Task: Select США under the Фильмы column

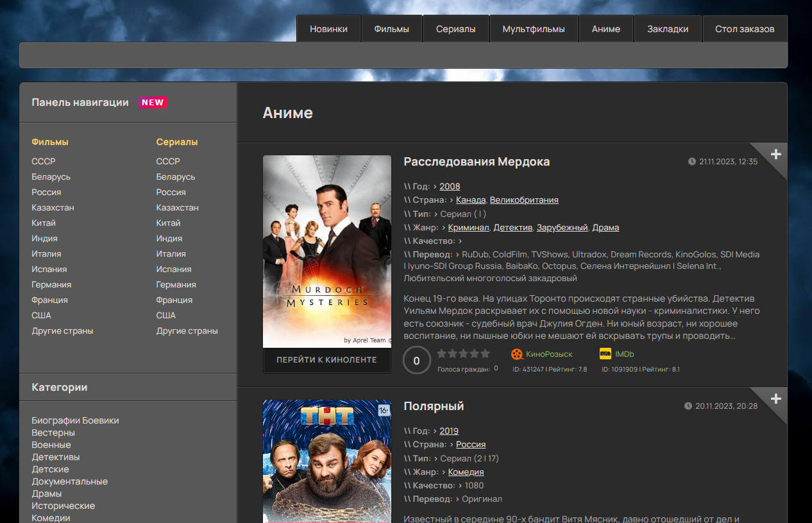Action: coord(42,315)
